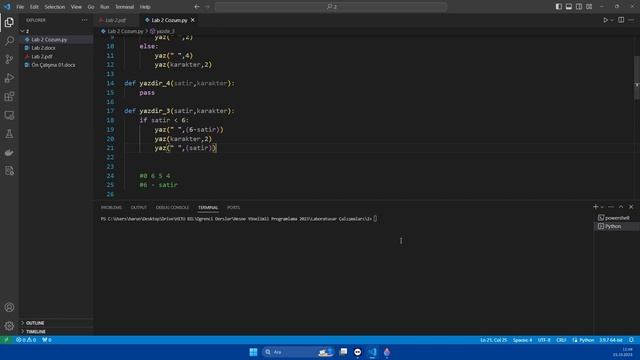Go back with the navigation arrow
Viewport: 640px width, 360px height.
pyautogui.click(x=197, y=7)
